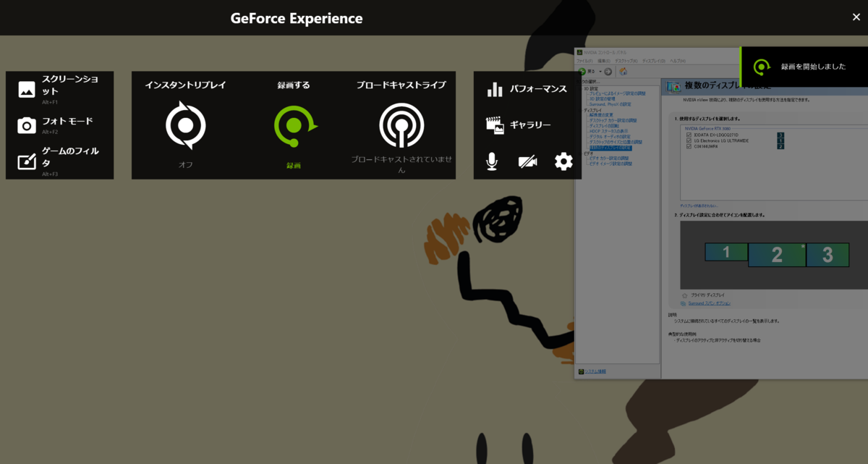Click the instant replay icon
This screenshot has height=464, width=868.
point(184,125)
